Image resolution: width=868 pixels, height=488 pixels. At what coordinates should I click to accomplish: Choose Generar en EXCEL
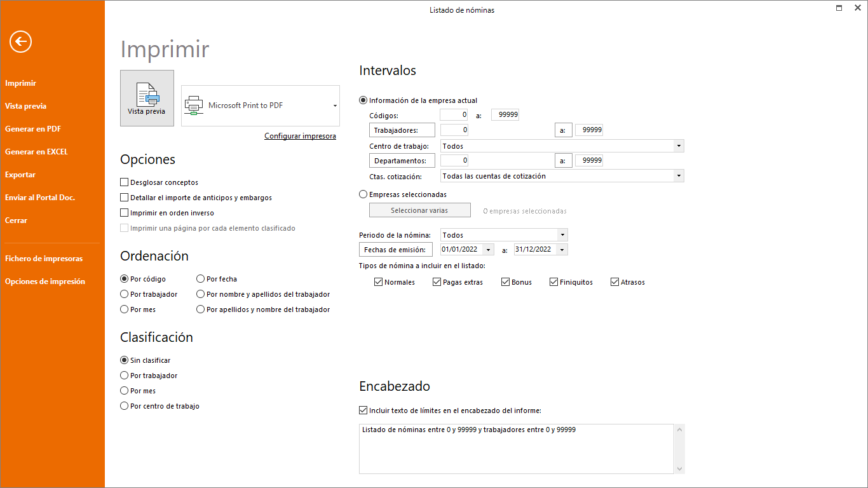(x=36, y=152)
